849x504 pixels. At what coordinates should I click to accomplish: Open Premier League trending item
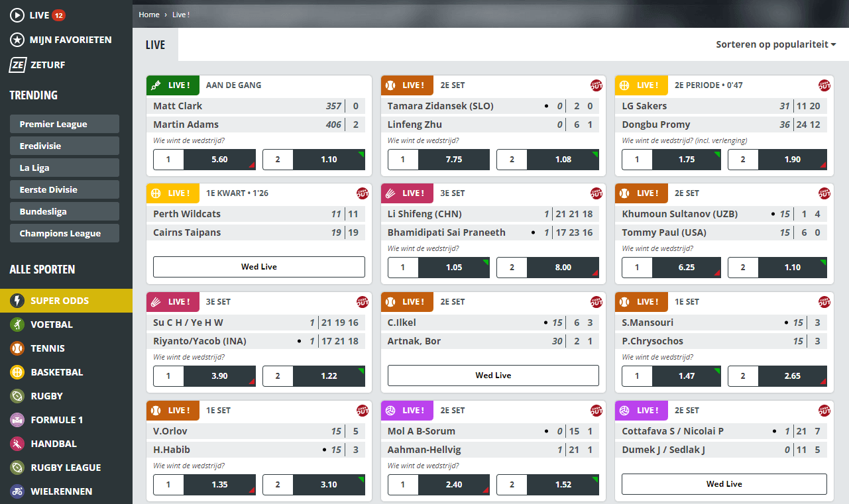pos(64,124)
